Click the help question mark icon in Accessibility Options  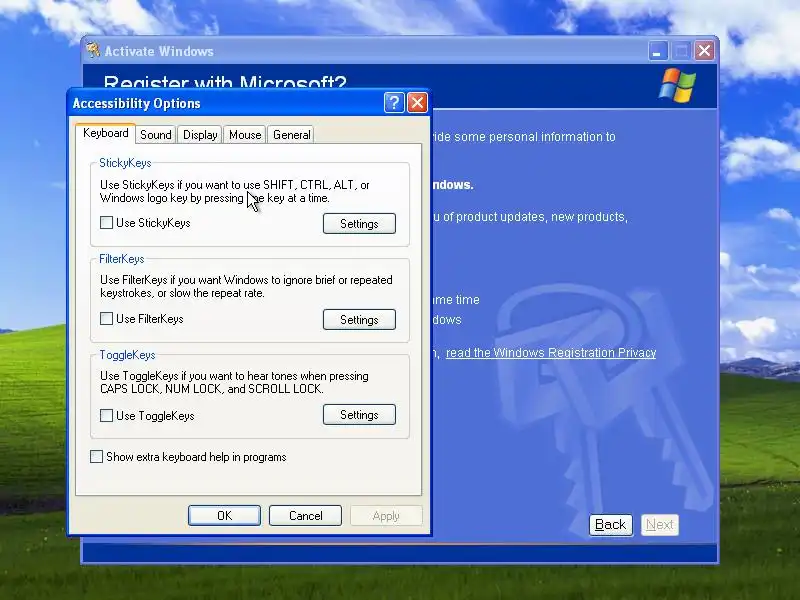click(394, 103)
